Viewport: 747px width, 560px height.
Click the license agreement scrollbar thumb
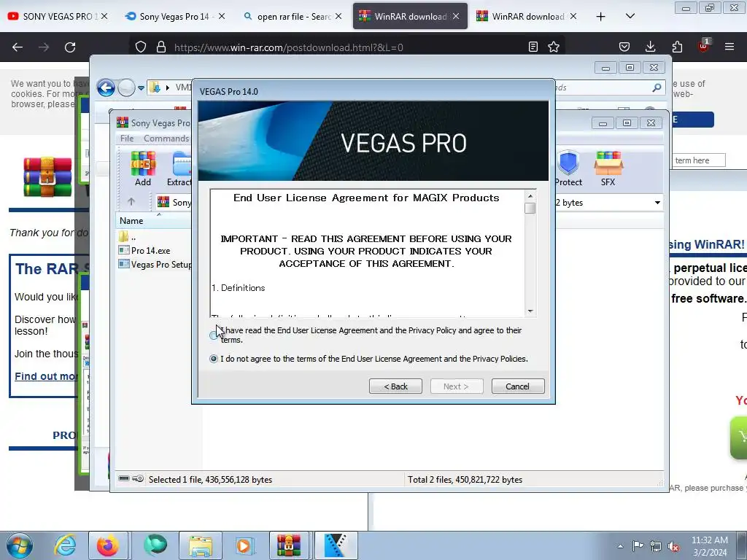coord(530,209)
